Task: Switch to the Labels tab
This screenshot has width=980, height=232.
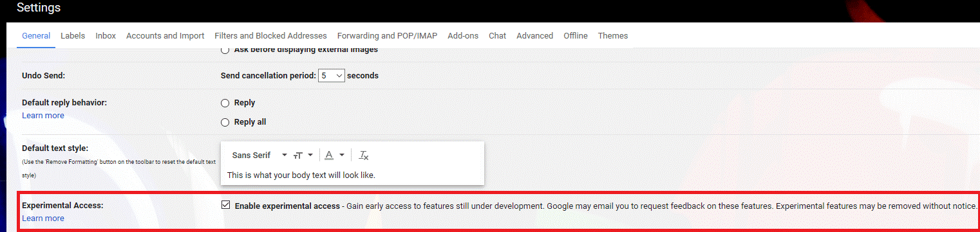Action: tap(73, 36)
